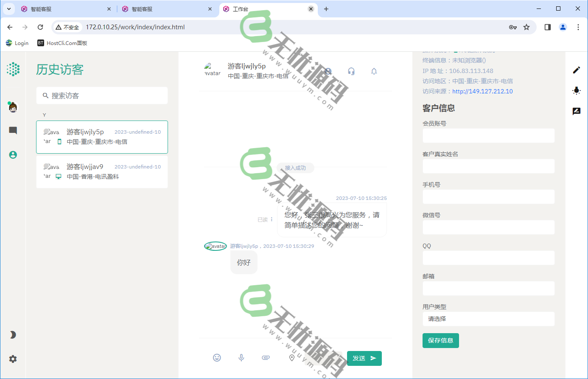Open quick replies via the chat-edit icon
Screen dimensions: 588x379
[x=576, y=111]
